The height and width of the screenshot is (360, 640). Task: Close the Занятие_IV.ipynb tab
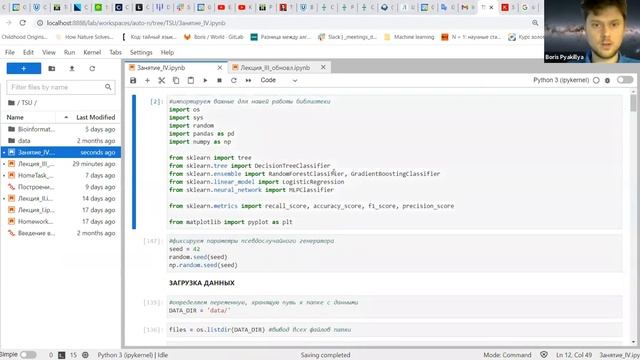click(x=220, y=67)
